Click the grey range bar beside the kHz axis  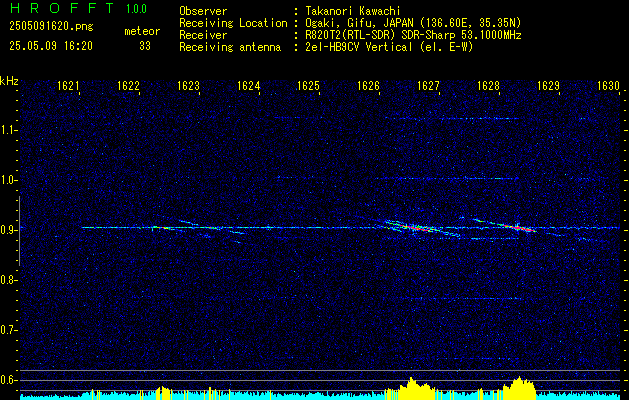tap(19, 231)
